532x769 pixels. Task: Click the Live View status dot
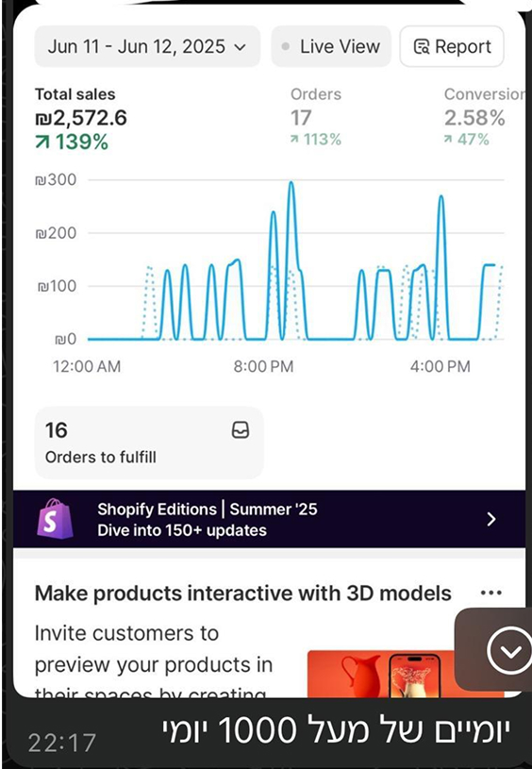point(286,47)
